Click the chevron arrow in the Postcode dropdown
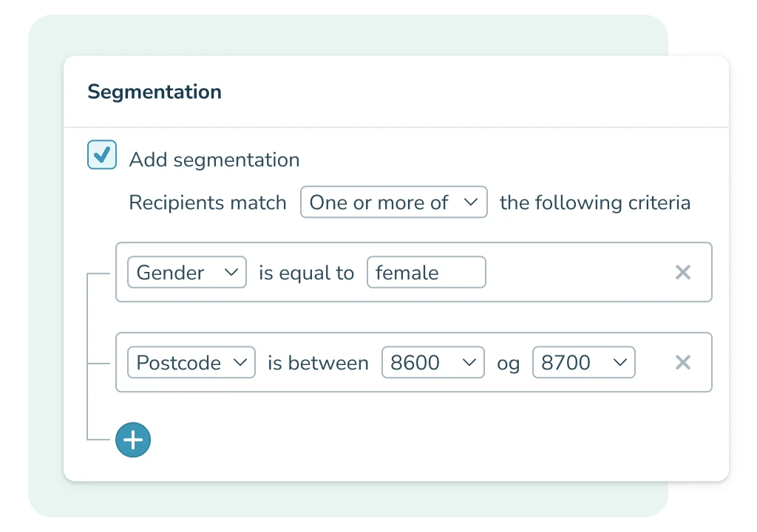 (x=240, y=363)
